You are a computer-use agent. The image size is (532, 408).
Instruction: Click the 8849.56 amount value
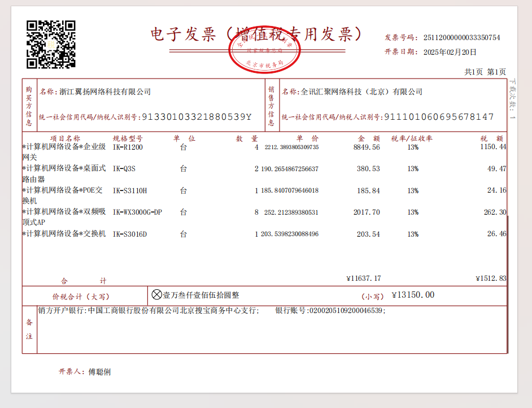[x=367, y=147]
